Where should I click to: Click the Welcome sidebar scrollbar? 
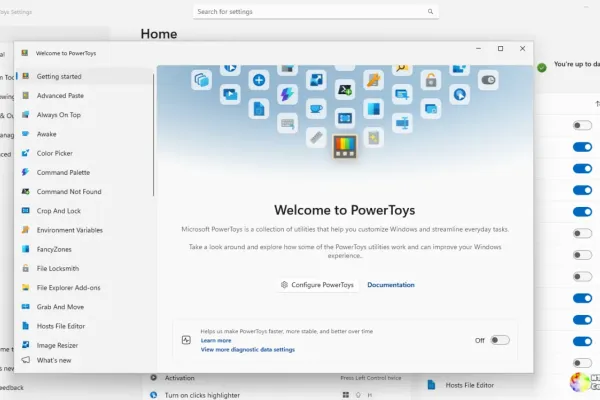(153, 135)
